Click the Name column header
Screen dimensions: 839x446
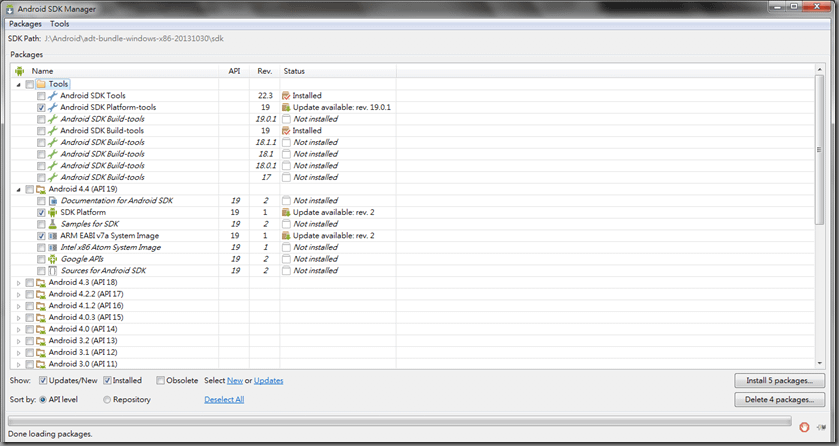(x=115, y=71)
